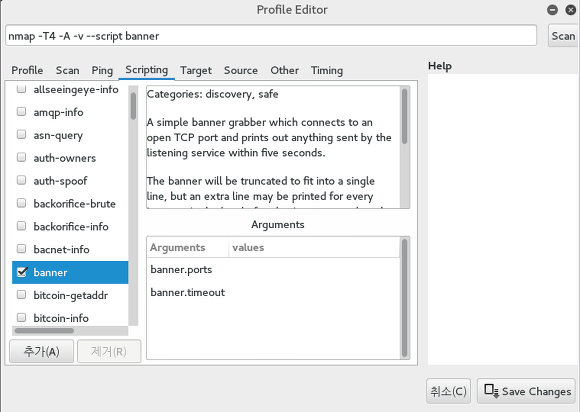Viewport: 580px width, 412px height.
Task: Switch to the Target tab
Action: (196, 70)
